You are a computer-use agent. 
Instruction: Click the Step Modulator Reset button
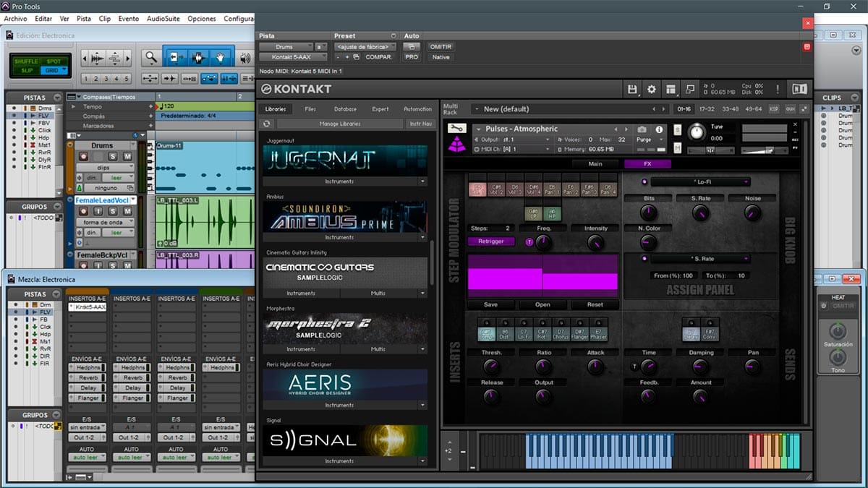pos(595,304)
